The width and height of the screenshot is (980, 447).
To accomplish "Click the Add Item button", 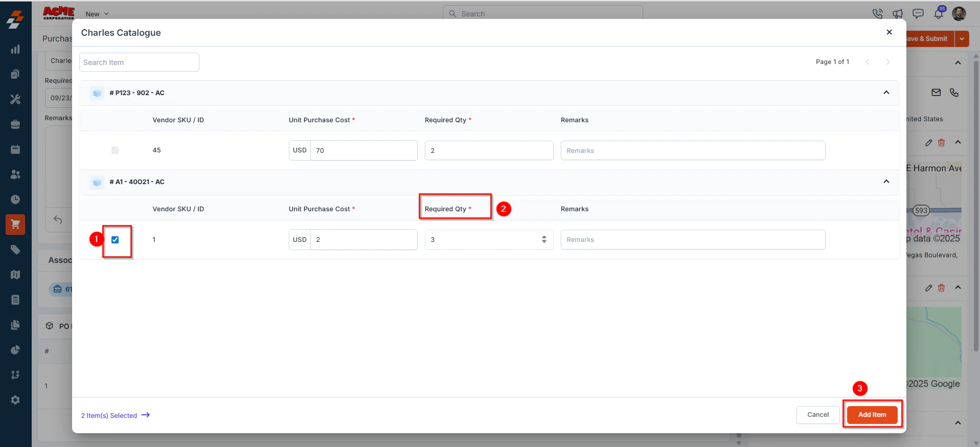I will (872, 415).
